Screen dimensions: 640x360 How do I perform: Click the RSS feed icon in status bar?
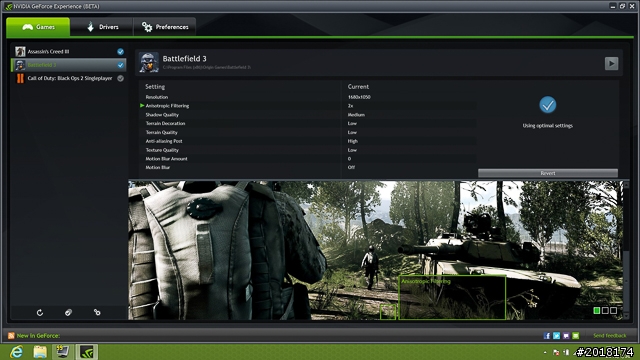coord(11,336)
